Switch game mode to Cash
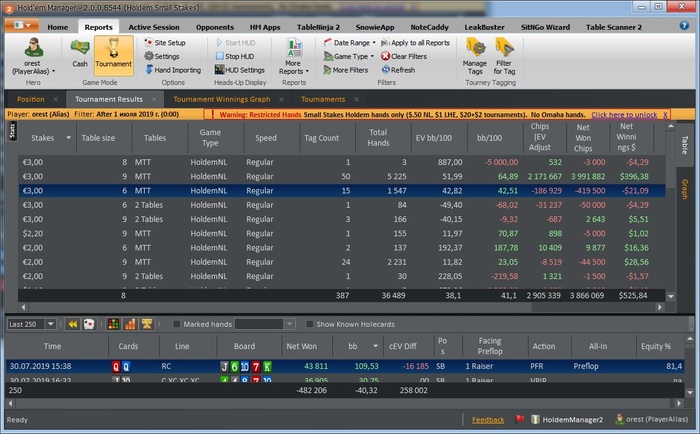Viewport: 700px width, 434px height. click(x=80, y=54)
